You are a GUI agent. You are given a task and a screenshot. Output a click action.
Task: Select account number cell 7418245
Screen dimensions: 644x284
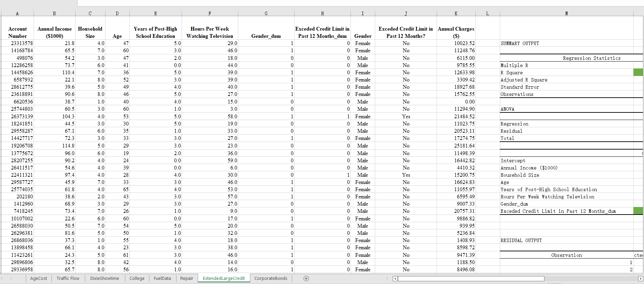point(18,211)
